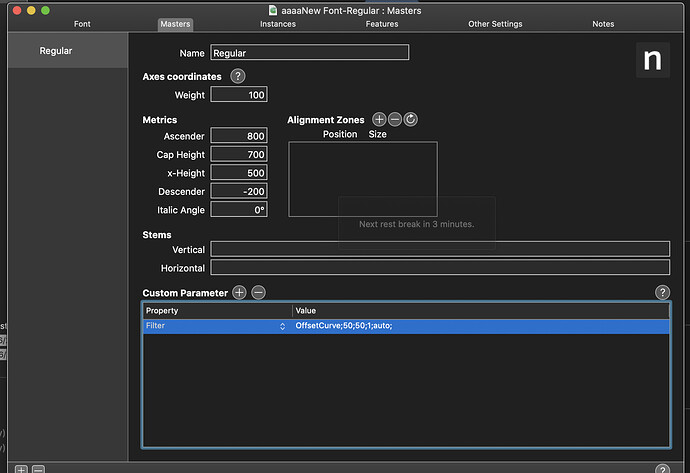
Task: Open the Other Settings tab
Action: point(495,24)
